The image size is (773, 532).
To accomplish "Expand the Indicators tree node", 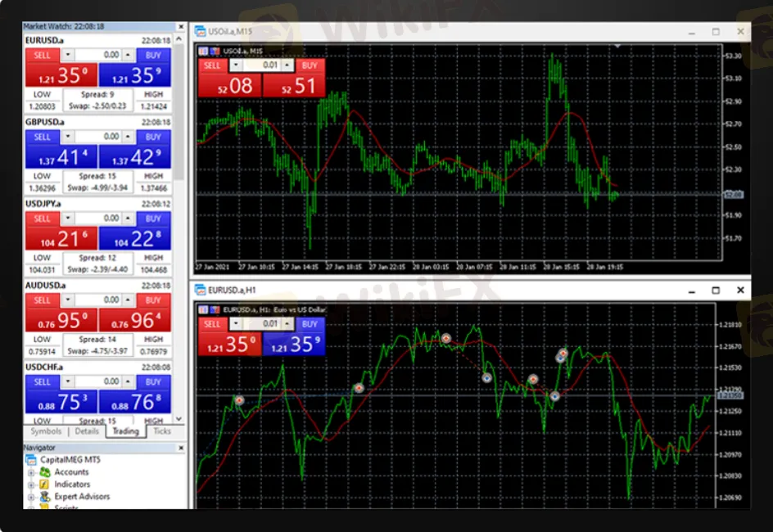I will coord(30,485).
